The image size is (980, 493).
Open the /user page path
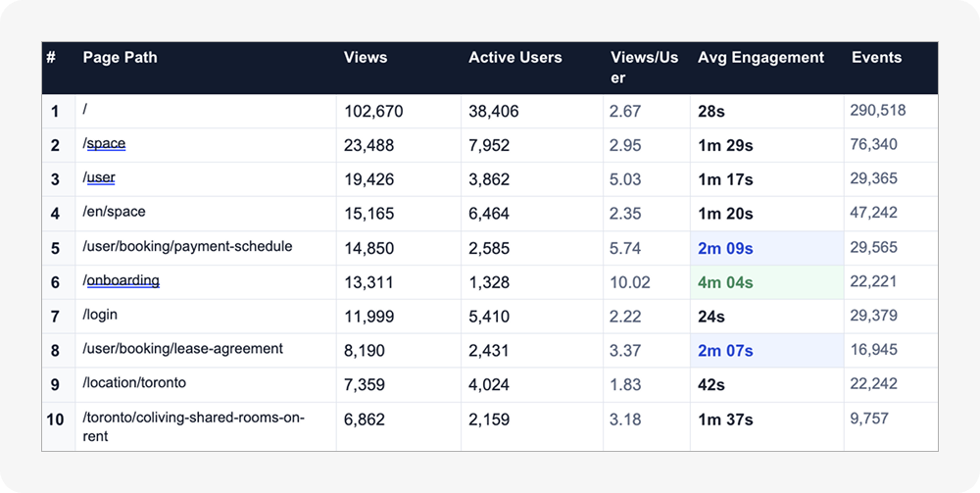click(x=99, y=178)
